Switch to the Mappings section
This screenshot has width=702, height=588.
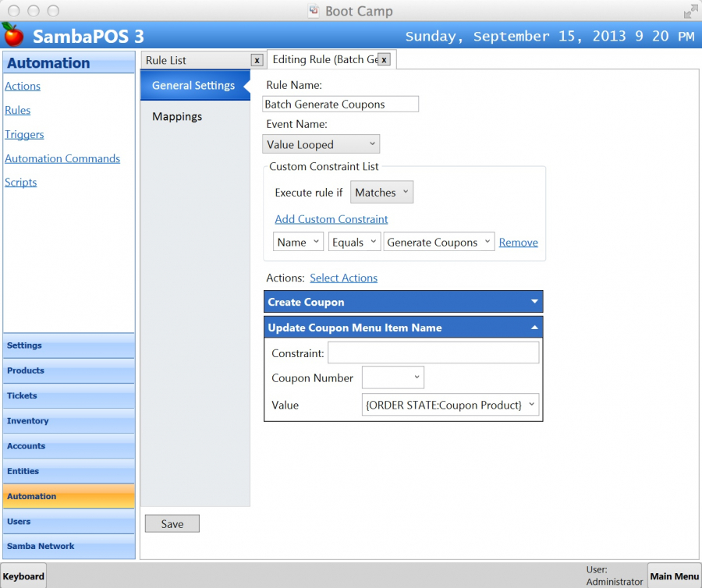[x=177, y=116]
